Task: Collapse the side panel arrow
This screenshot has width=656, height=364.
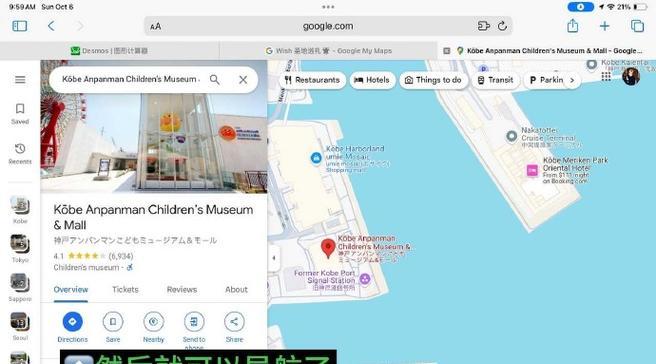Action: click(x=274, y=258)
